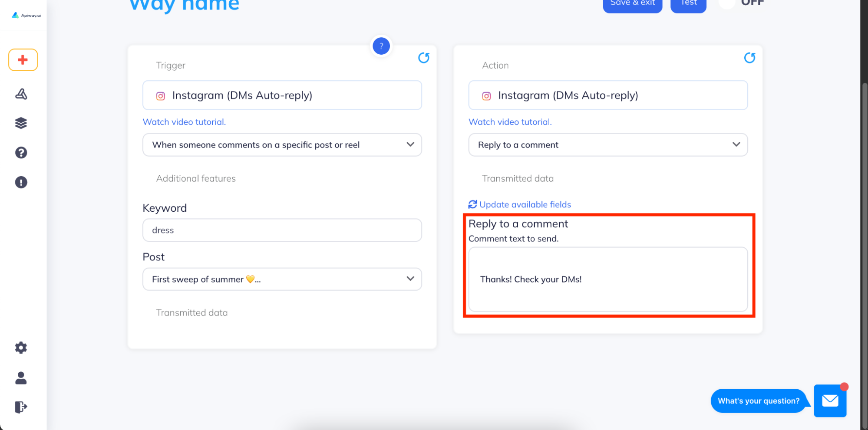868x430 pixels.
Task: Open the question mark help sidebar icon
Action: coord(21,153)
